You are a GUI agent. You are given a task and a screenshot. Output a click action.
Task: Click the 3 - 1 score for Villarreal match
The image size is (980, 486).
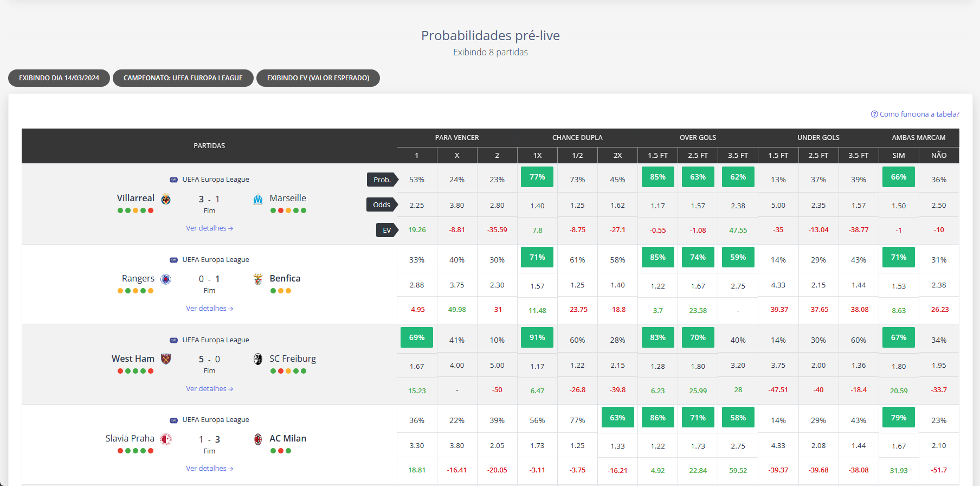[209, 199]
